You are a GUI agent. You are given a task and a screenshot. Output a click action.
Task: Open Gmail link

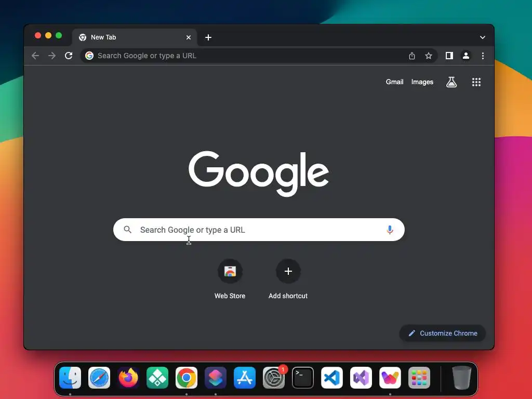394,82
